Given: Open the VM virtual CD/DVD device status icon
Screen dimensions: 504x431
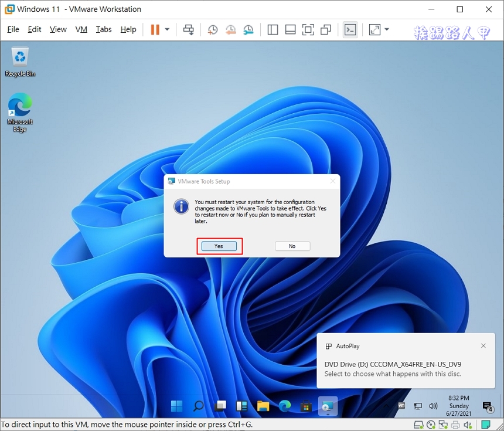Looking at the screenshot, I should click(431, 425).
